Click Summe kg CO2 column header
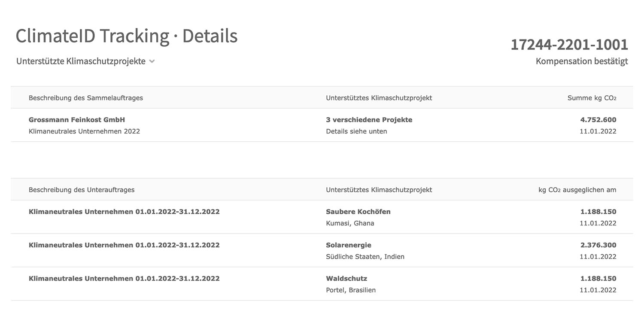The height and width of the screenshot is (322, 644). (592, 98)
